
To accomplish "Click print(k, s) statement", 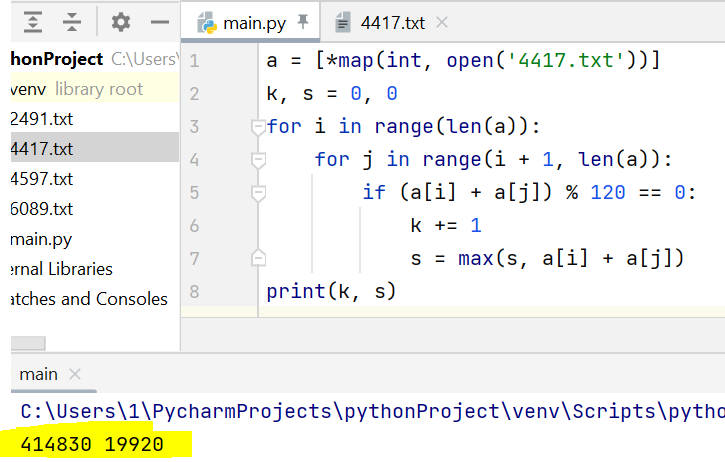I will 331,291.
